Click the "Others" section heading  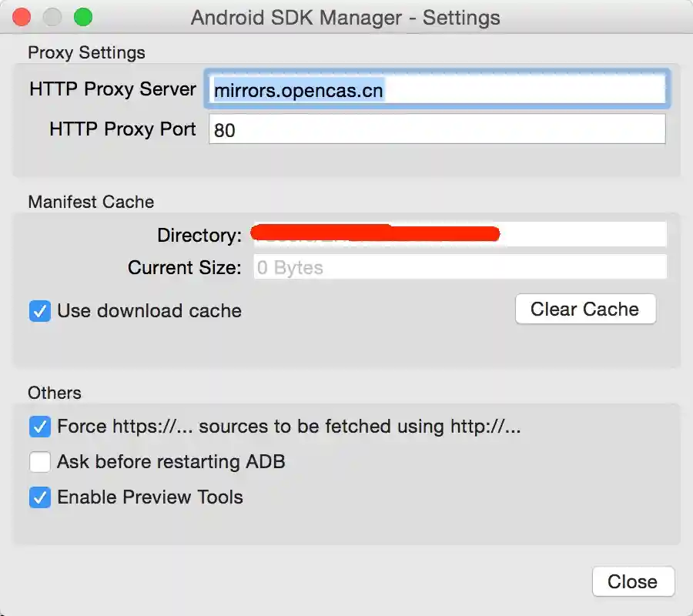[54, 393]
